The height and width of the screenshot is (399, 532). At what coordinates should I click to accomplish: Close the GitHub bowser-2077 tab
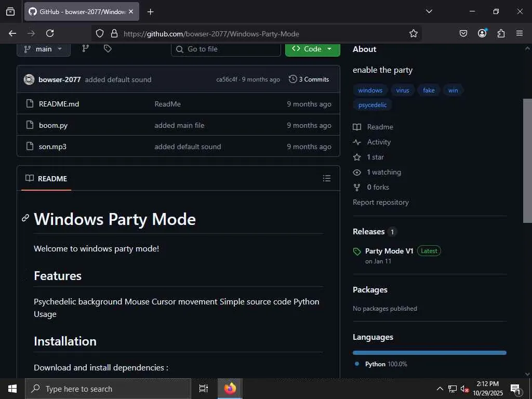131,11
